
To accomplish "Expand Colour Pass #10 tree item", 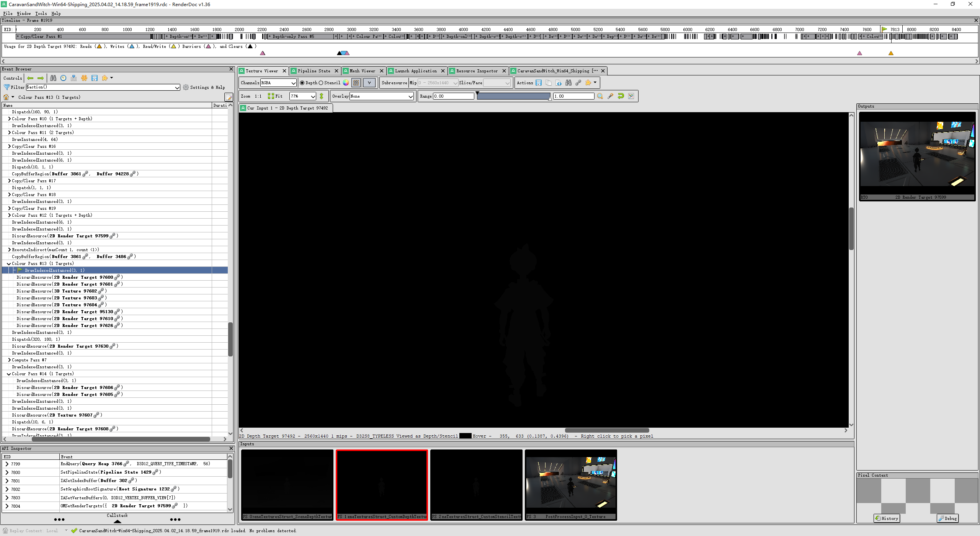I will (9, 119).
